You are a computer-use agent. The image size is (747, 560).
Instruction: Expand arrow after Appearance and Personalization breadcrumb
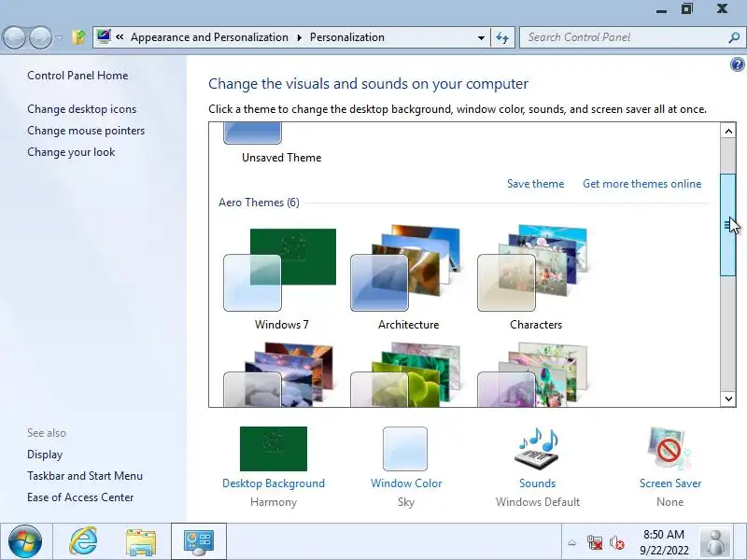[299, 37]
